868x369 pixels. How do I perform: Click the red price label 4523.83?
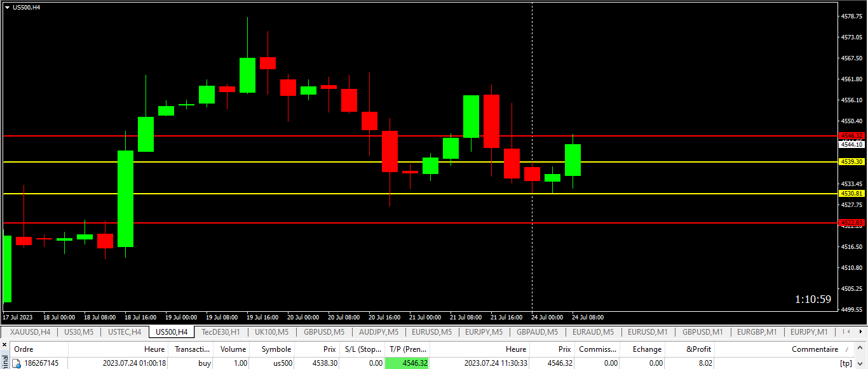(x=851, y=222)
